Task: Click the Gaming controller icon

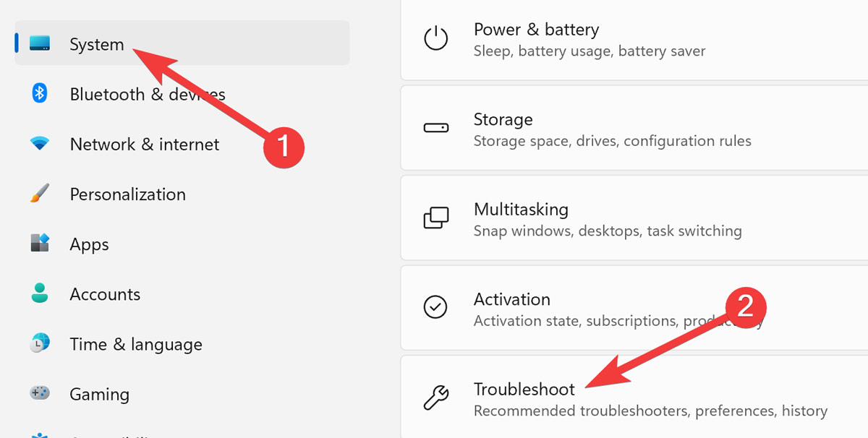Action: 40,394
